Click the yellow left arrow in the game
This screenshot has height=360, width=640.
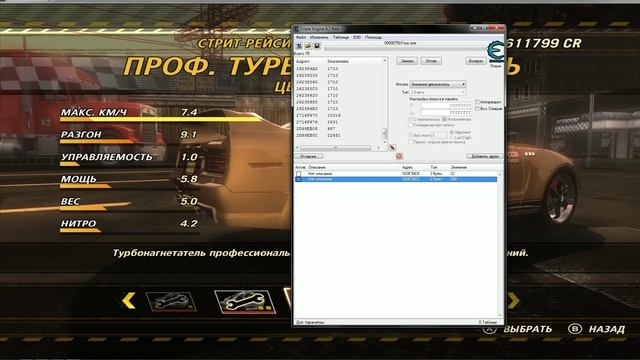129,301
